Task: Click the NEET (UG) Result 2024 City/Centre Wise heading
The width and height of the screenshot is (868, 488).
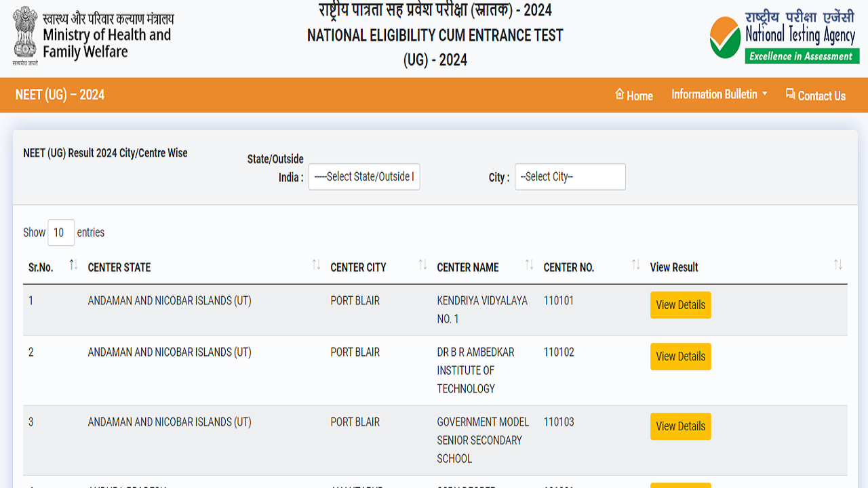Action: click(x=105, y=153)
